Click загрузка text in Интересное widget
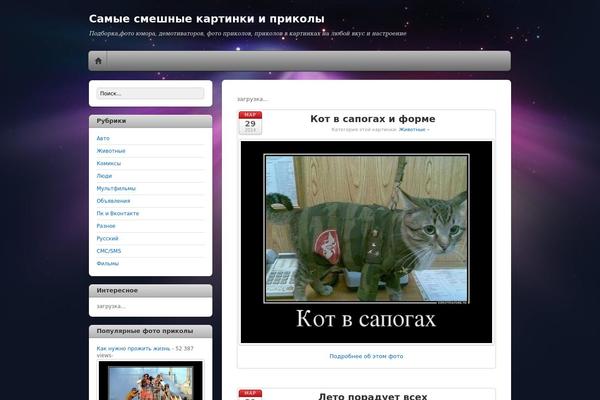Image resolution: width=600 pixels, height=400 pixels. [x=111, y=306]
